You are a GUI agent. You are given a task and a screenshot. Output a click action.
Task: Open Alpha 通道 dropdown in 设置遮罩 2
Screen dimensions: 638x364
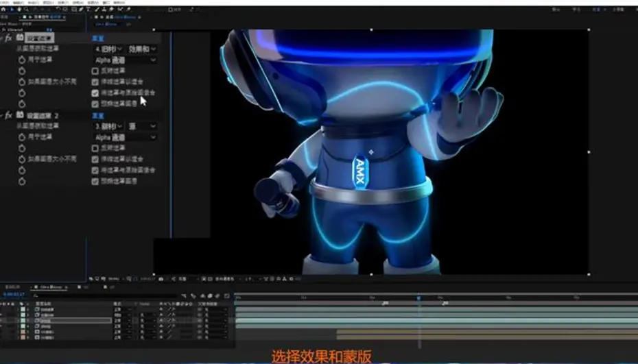coord(126,137)
